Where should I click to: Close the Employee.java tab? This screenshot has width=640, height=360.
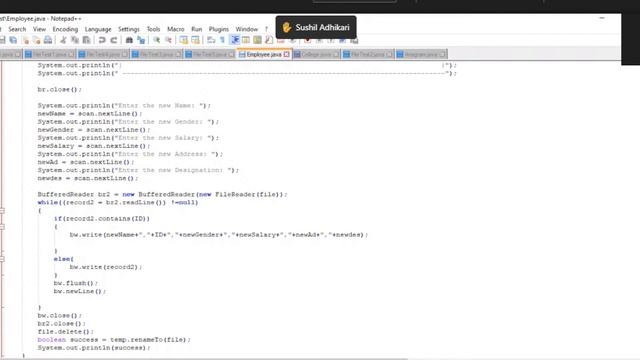pyautogui.click(x=287, y=54)
